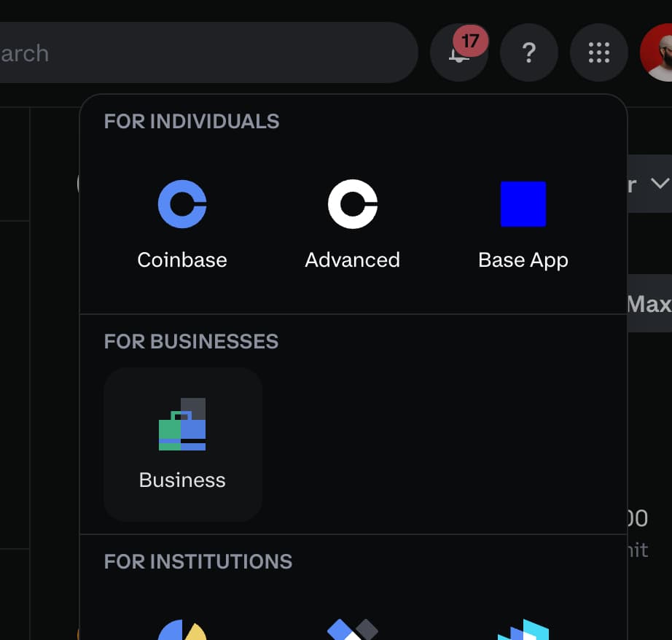Close the apps grid switcher icon
Viewport: 672px width, 640px height.
(x=598, y=52)
